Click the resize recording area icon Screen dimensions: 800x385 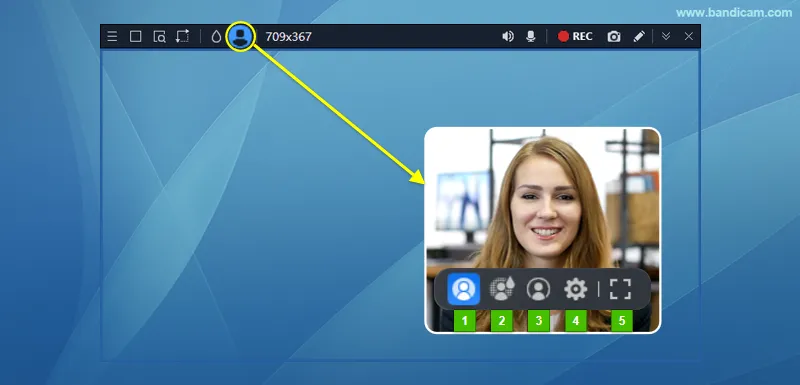(182, 36)
